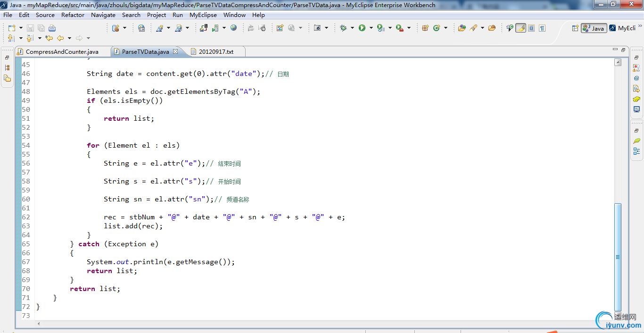Click the 2.0 web services icon
The image size is (644, 333).
coord(141,28)
